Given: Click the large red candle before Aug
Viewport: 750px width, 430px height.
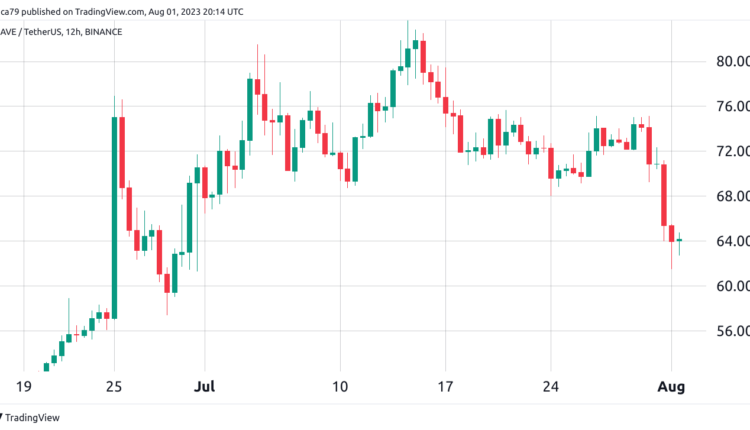Looking at the screenshot, I should 663,195.
